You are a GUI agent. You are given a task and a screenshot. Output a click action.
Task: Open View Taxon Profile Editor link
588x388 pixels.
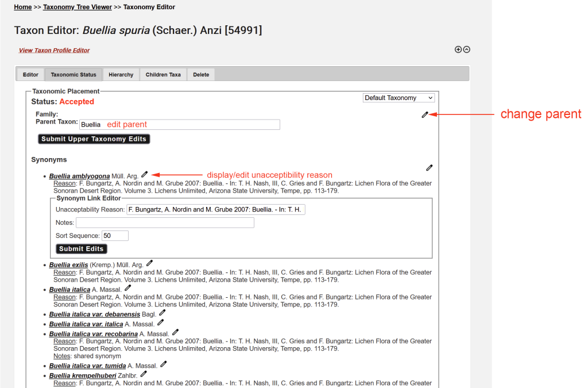(x=54, y=51)
